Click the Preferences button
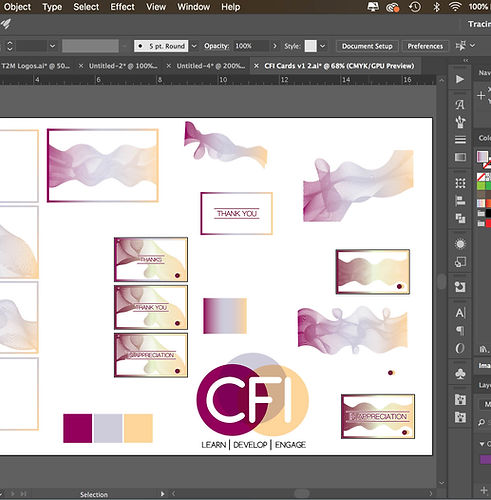Viewport: 491px width, 500px height. pos(425,46)
